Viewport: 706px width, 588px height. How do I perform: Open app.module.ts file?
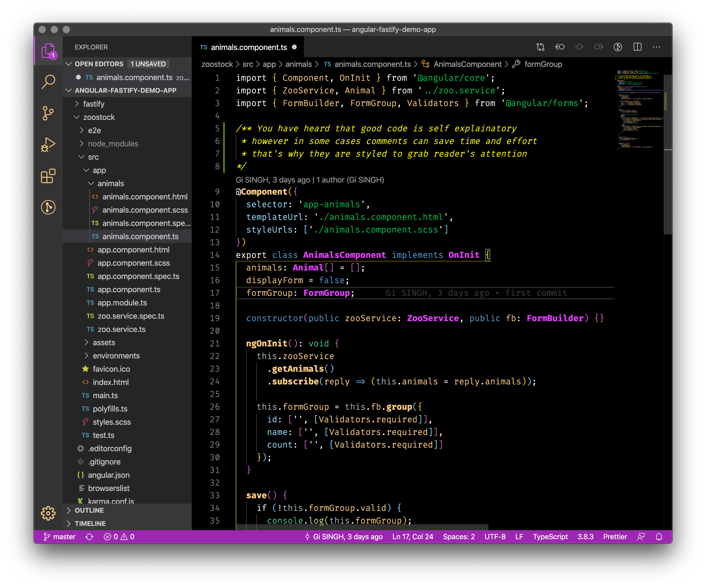click(x=128, y=303)
